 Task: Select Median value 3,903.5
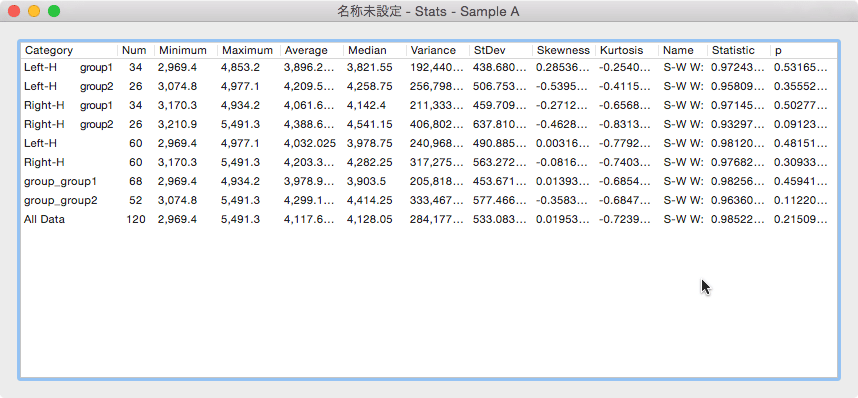click(367, 182)
